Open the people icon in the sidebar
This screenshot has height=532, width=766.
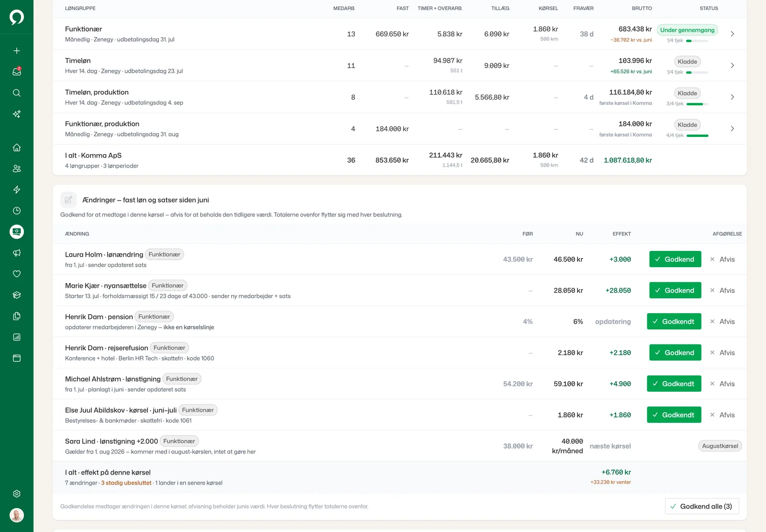tap(17, 169)
